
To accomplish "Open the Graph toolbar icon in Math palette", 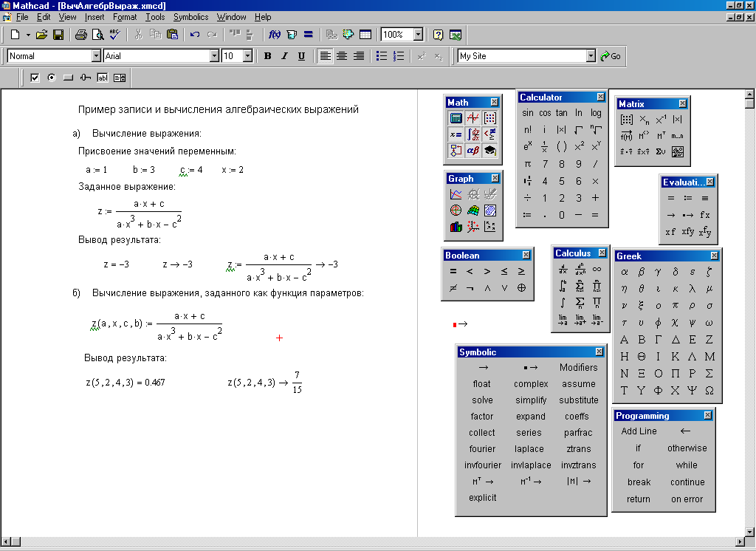I will 473,117.
